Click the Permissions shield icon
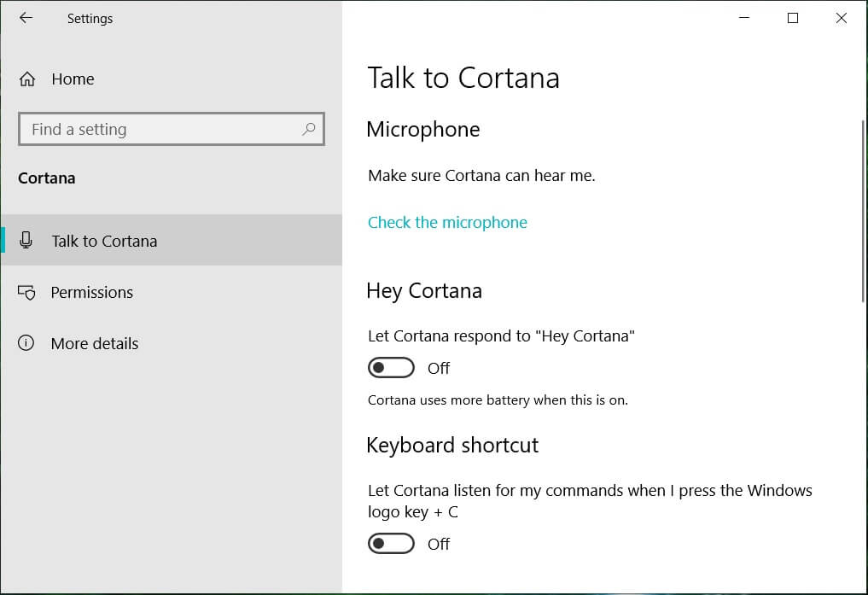This screenshot has width=868, height=595. tap(26, 292)
